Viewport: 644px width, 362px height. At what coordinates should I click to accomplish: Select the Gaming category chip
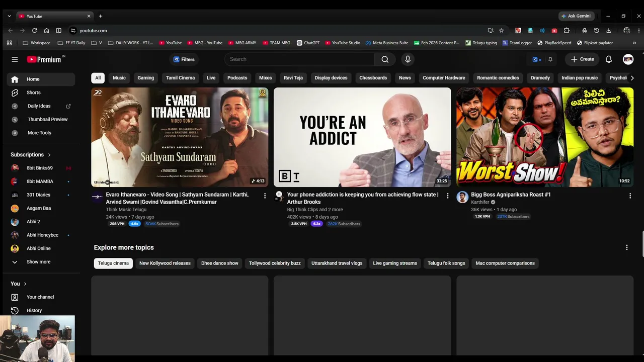146,78
